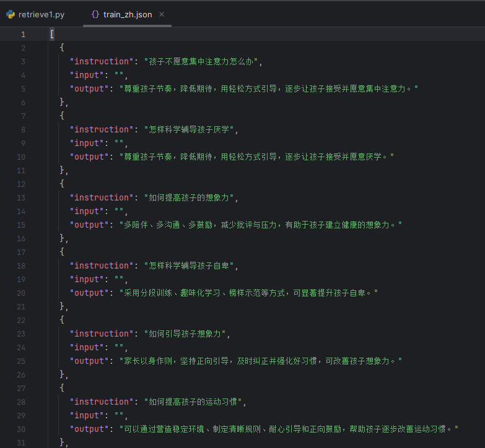Click the output string ending 愿意厌学。
The width and height of the screenshot is (485, 448).
click(256, 157)
